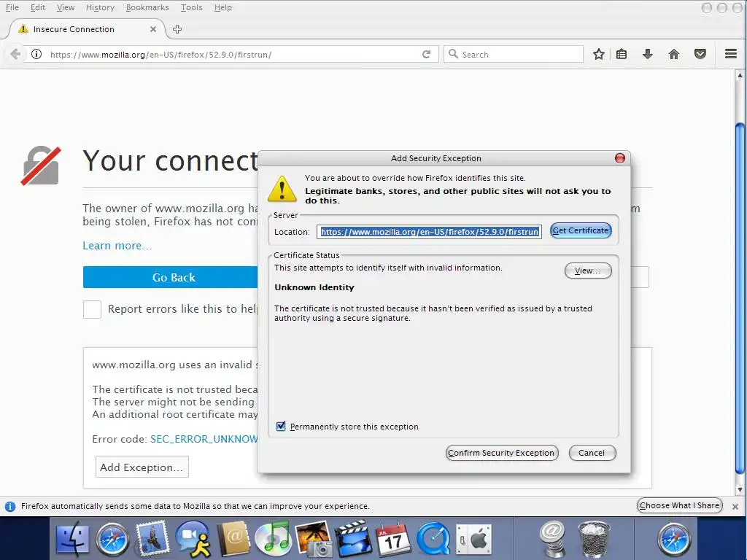Click Choose What I Share button
The width and height of the screenshot is (747, 560).
(679, 505)
